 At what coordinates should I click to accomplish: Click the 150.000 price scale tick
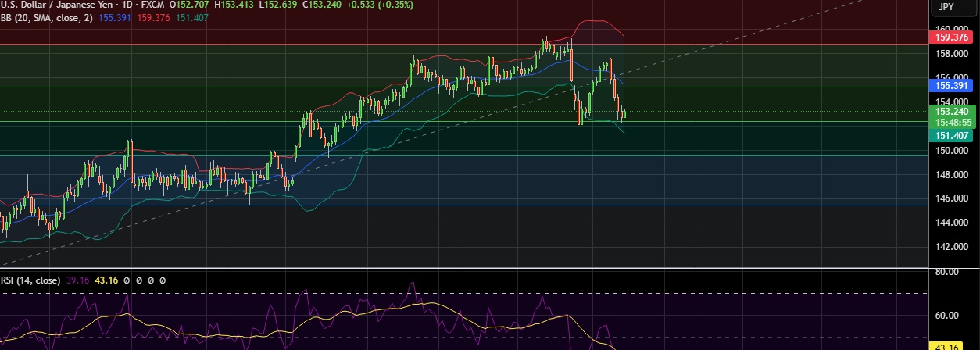coord(951,151)
